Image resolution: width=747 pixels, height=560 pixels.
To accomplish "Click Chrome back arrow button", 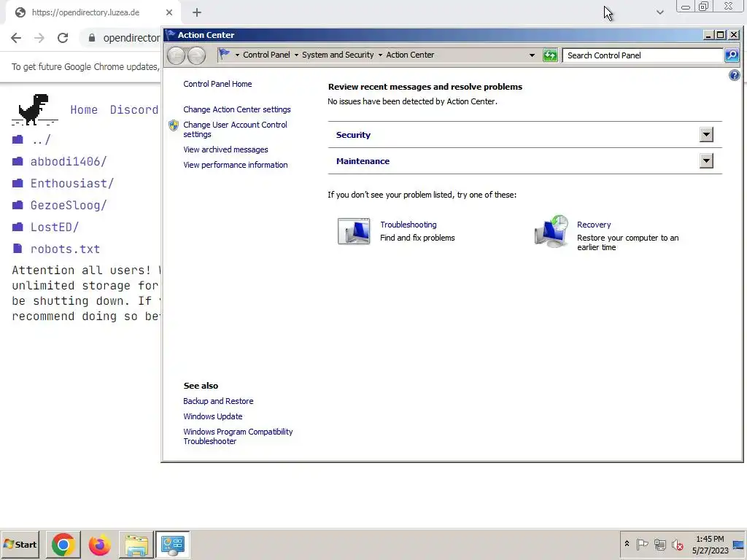I will click(x=16, y=38).
